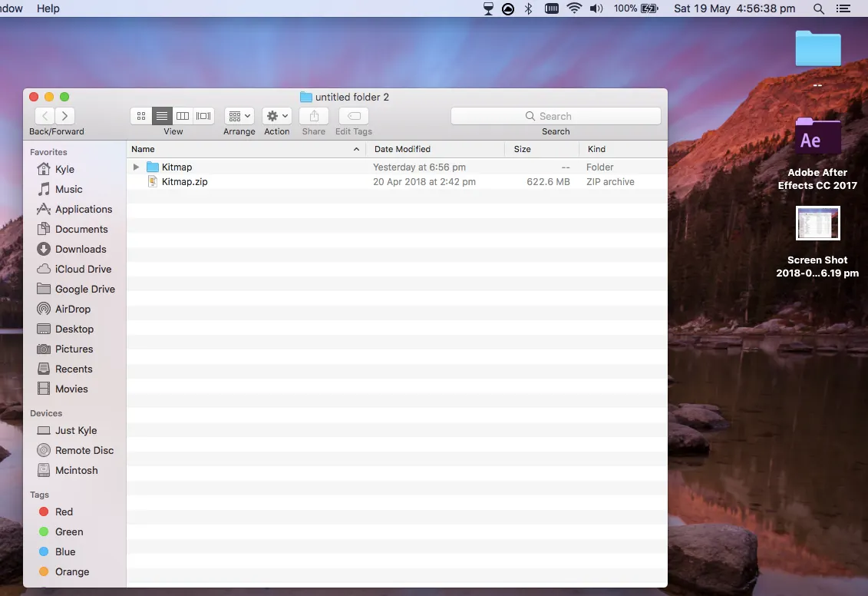Open the Action gear dropdown
The image size is (868, 596).
point(276,116)
